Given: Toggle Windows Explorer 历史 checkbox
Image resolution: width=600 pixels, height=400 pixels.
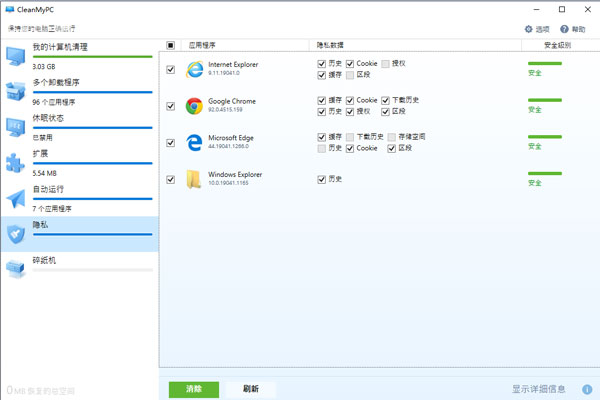Looking at the screenshot, I should click(x=322, y=179).
